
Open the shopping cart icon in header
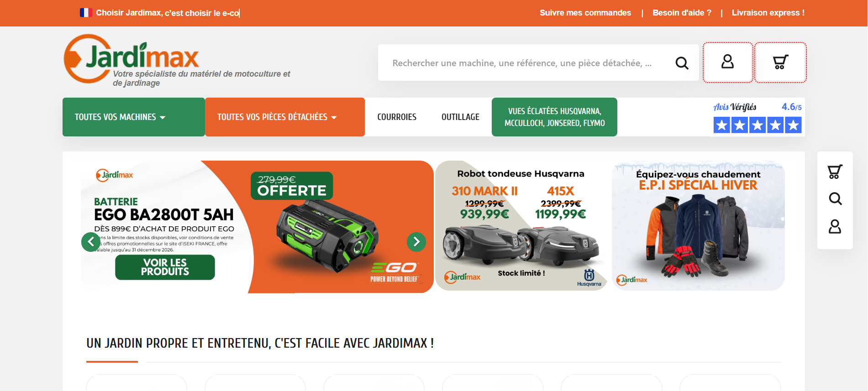click(x=780, y=63)
